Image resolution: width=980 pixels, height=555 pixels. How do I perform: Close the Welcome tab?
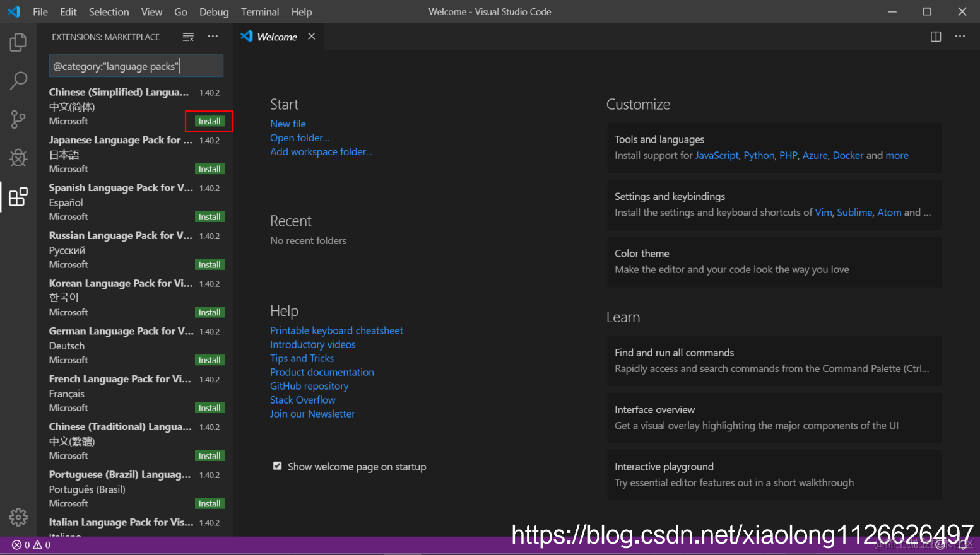pos(312,37)
